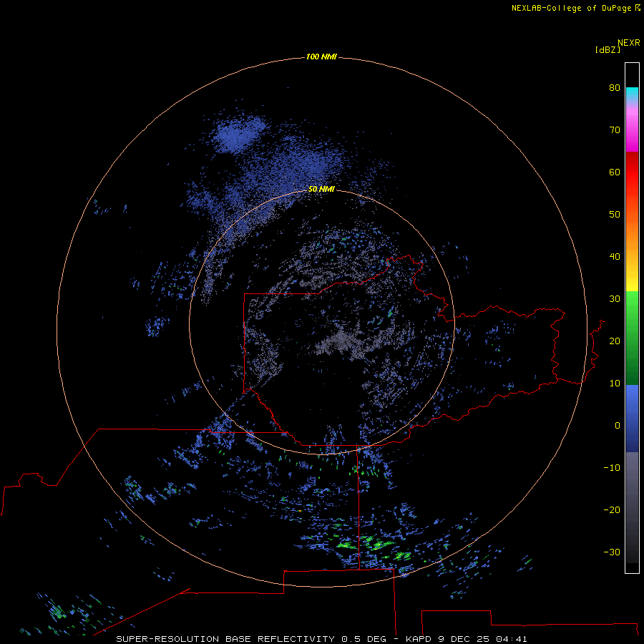
Task: Click the -20 dBZ scale value
Action: click(x=612, y=509)
